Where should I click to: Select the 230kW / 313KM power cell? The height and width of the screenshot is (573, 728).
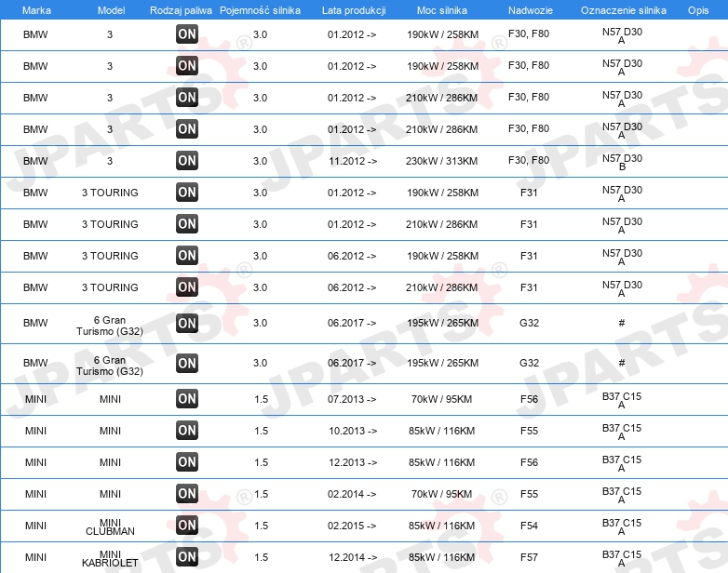pyautogui.click(x=441, y=161)
